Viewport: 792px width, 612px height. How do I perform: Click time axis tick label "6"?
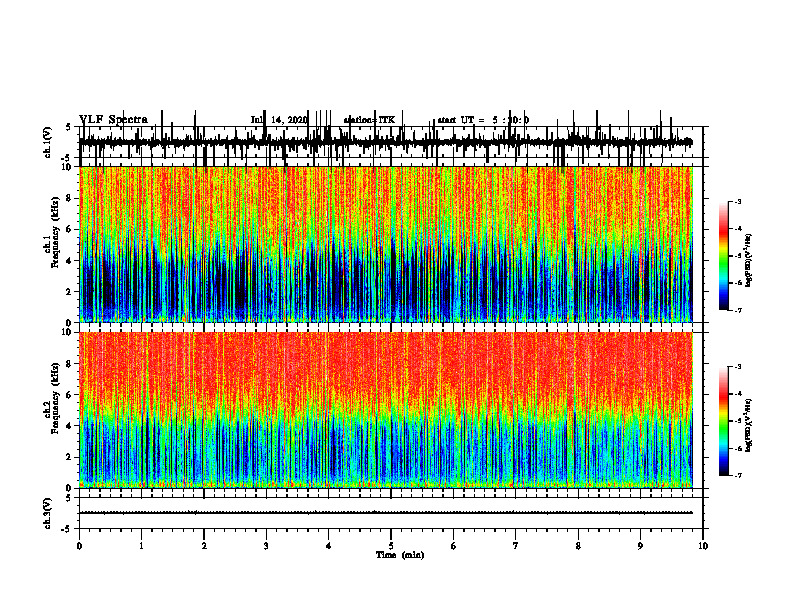[454, 546]
